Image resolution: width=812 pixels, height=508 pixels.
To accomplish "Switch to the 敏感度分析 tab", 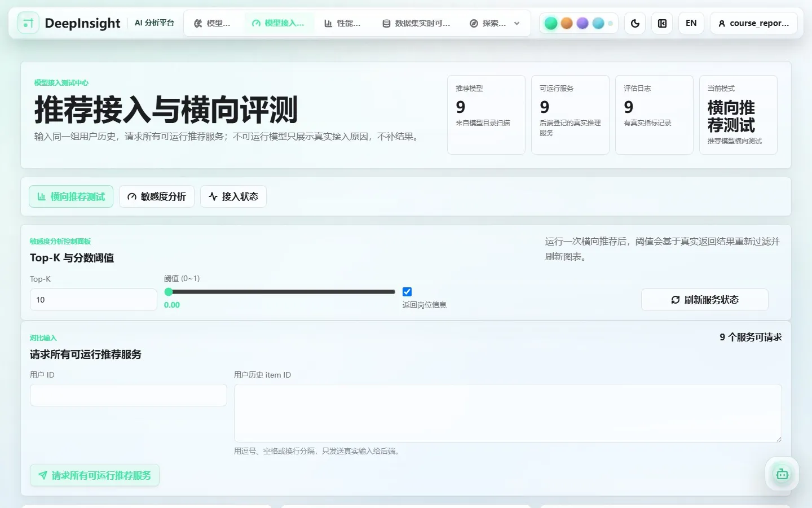I will (x=157, y=196).
